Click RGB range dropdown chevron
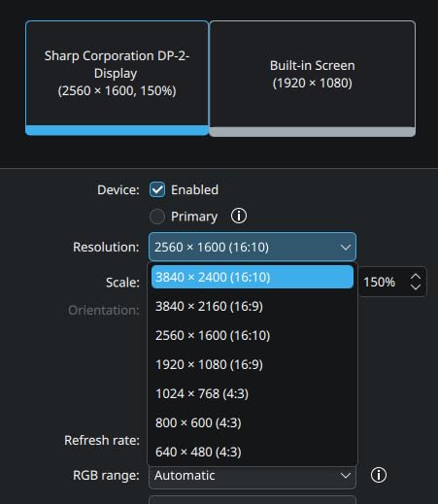Viewport: 438px width, 504px height. [346, 476]
